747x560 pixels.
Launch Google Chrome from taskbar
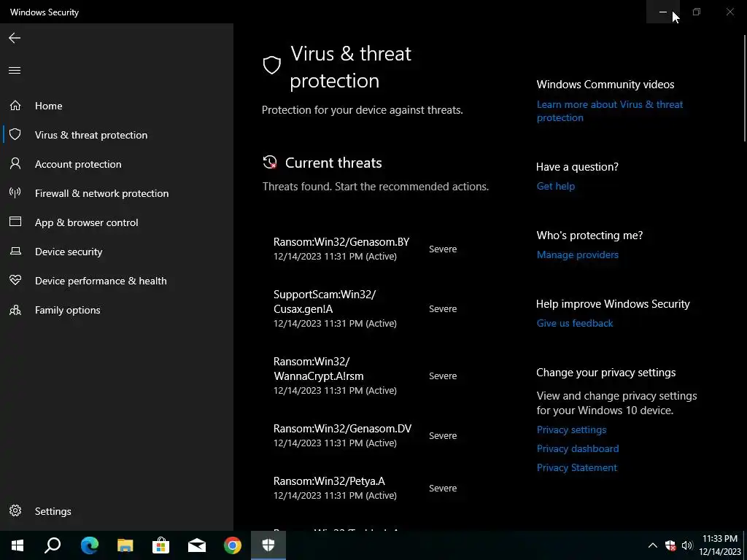coord(233,545)
